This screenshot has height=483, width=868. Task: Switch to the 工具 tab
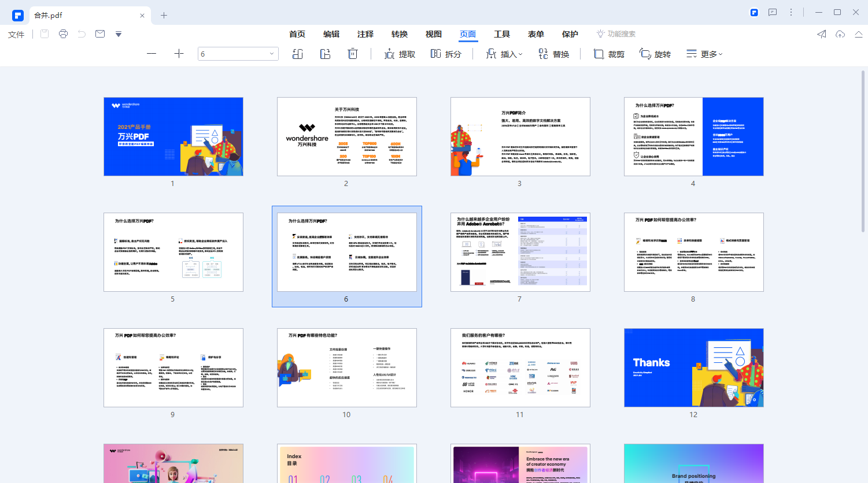tap(502, 34)
